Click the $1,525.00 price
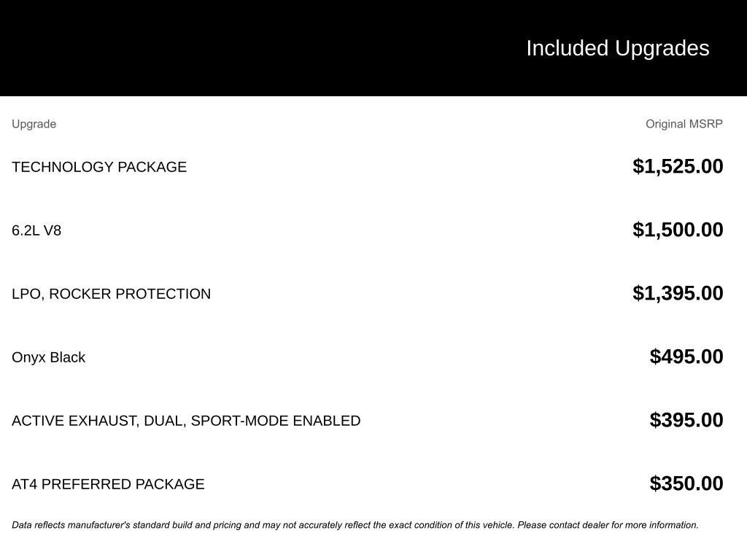Image resolution: width=747 pixels, height=560 pixels. coord(678,166)
